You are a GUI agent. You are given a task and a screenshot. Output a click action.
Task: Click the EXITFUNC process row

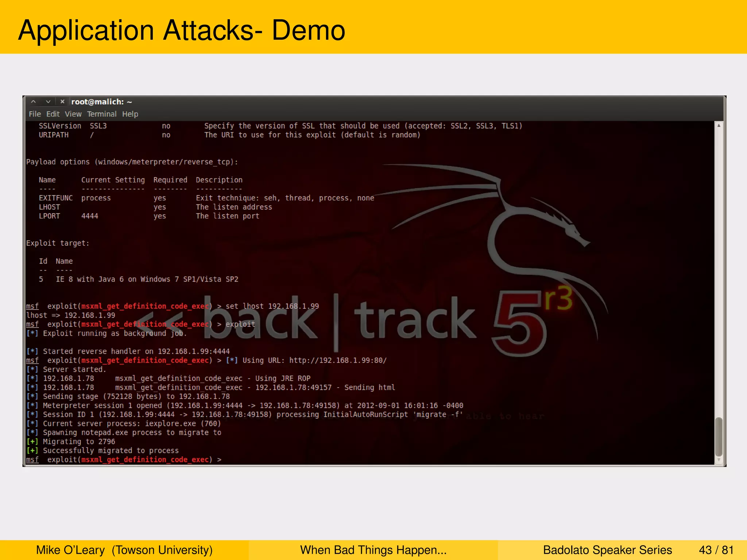(206, 198)
